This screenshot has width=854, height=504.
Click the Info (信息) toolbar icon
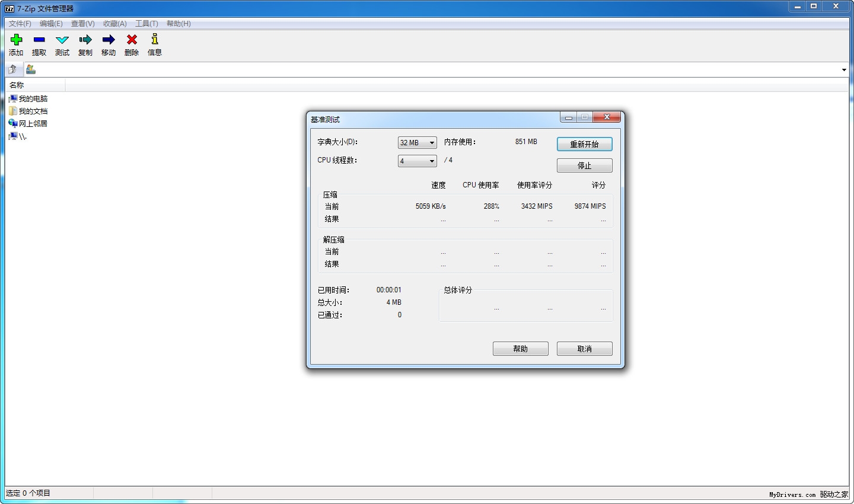(x=155, y=40)
